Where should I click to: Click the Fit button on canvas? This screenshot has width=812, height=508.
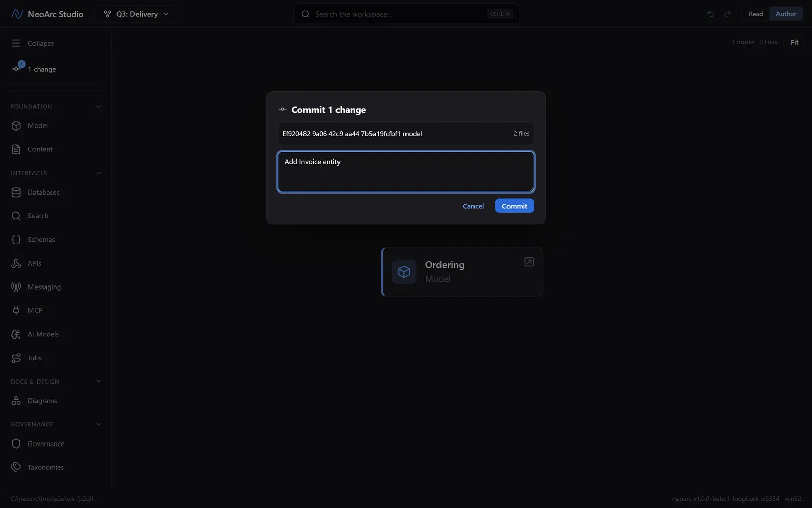coord(794,42)
